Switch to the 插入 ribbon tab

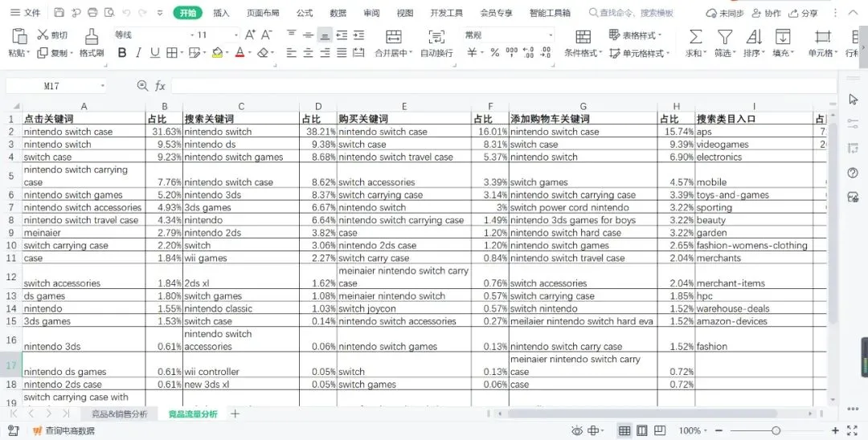(x=221, y=13)
